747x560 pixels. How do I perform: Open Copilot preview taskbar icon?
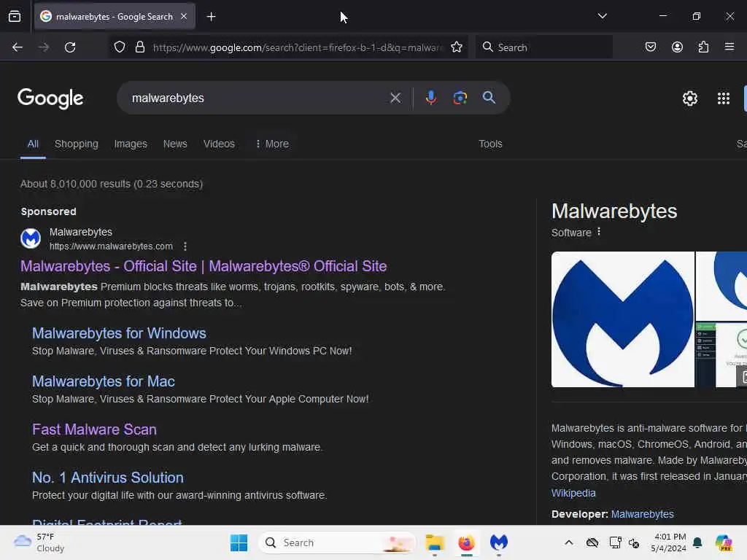(723, 542)
